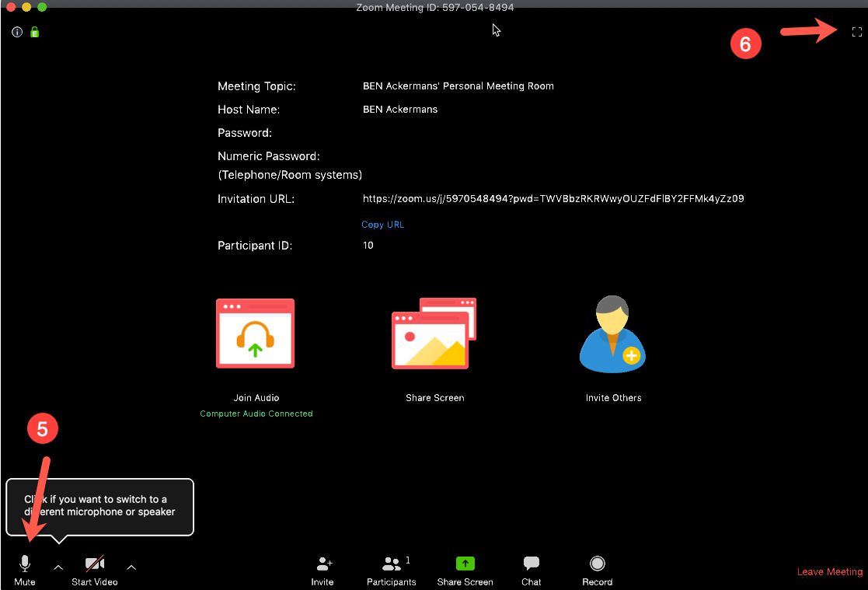This screenshot has width=868, height=590.
Task: Click the Invite Others person tile
Action: [x=613, y=335]
